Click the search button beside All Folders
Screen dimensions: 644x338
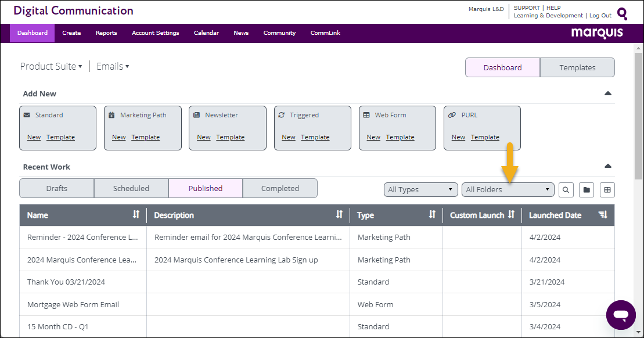click(566, 190)
